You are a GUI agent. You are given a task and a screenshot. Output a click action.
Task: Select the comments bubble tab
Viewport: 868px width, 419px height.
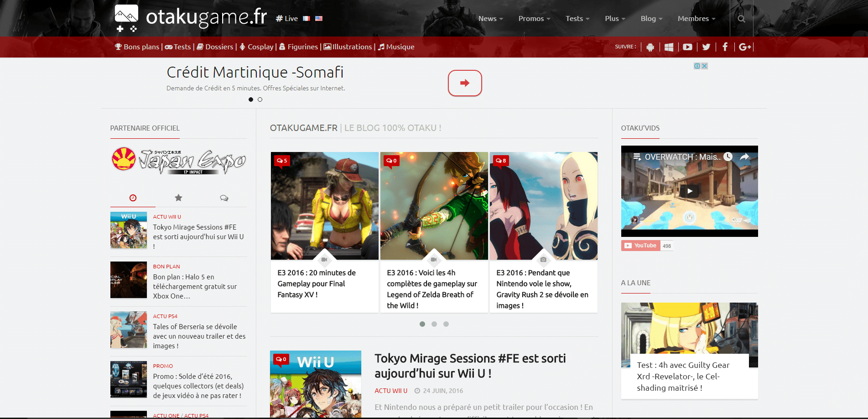coord(224,198)
